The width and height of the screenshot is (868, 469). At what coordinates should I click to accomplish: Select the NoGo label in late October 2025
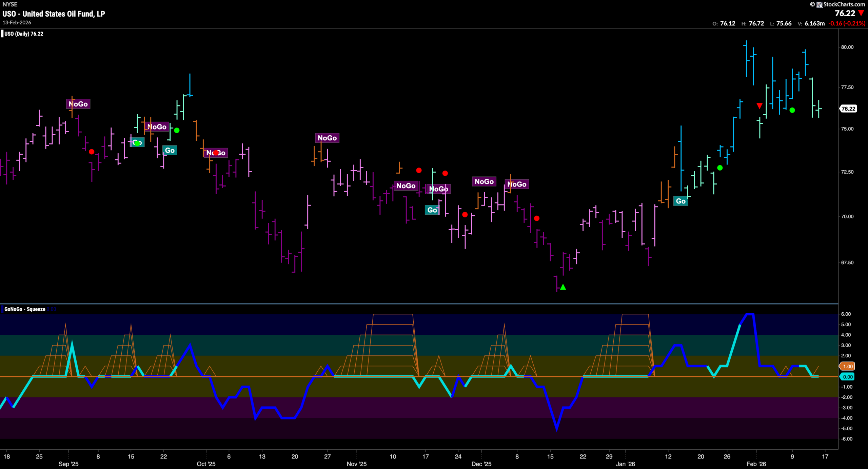[x=327, y=138]
